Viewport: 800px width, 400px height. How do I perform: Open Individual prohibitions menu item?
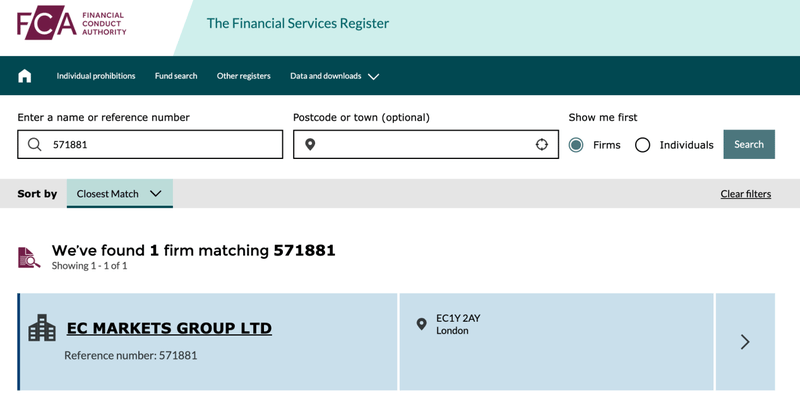[x=96, y=76]
